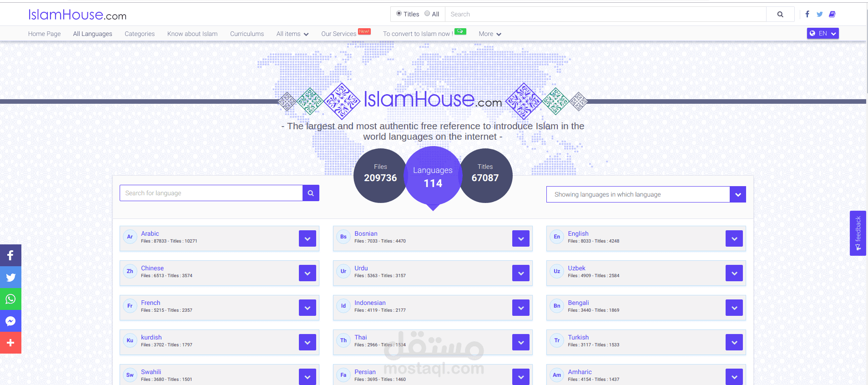This screenshot has height=385, width=868.
Task: Share on Facebook from the side bar
Action: 10,255
